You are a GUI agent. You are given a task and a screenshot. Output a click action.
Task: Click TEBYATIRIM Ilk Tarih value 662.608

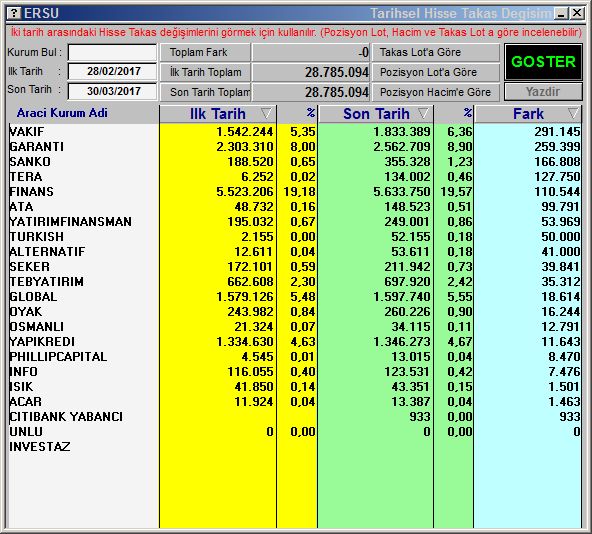click(250, 282)
